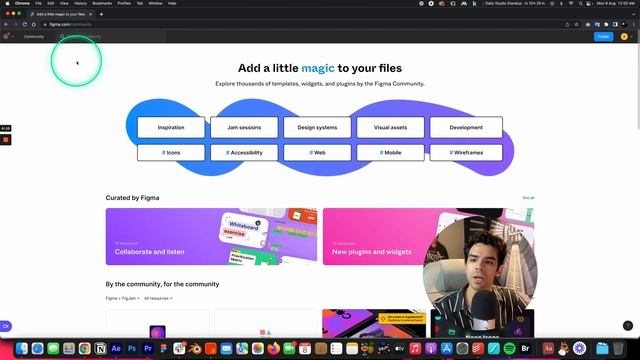Stop recording with the red square button

[x=6, y=140]
